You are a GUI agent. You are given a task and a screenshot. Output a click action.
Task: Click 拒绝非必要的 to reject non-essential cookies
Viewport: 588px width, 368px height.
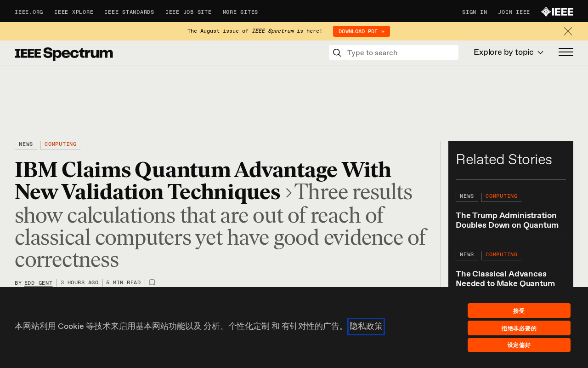point(519,328)
